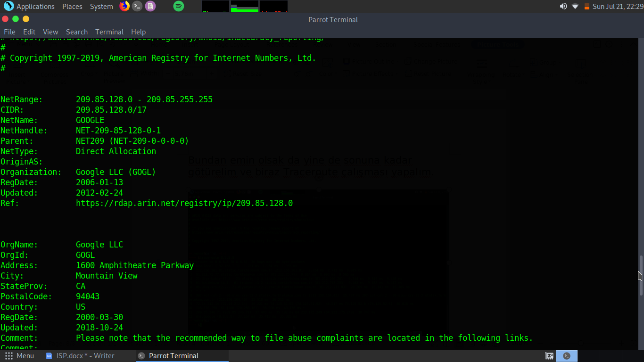Click the terminal vertical scrollbar handle

[x=641, y=275]
